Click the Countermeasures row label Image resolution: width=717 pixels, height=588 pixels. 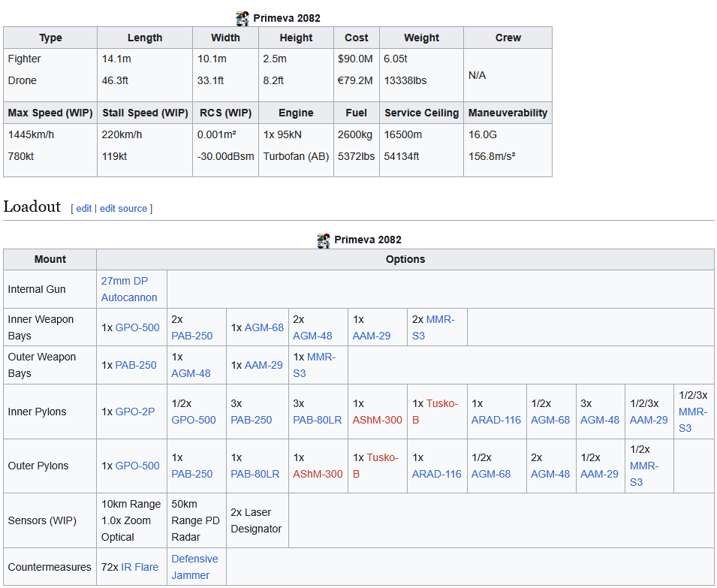50,568
